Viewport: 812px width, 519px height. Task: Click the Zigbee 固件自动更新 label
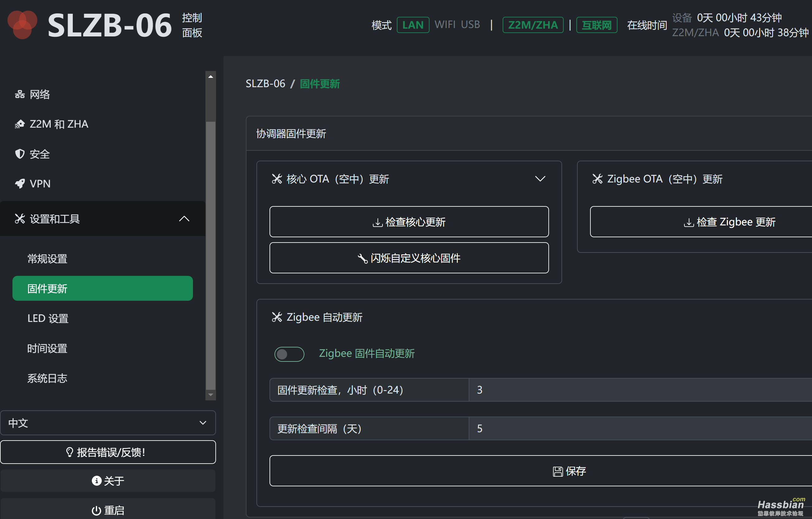pyautogui.click(x=367, y=353)
